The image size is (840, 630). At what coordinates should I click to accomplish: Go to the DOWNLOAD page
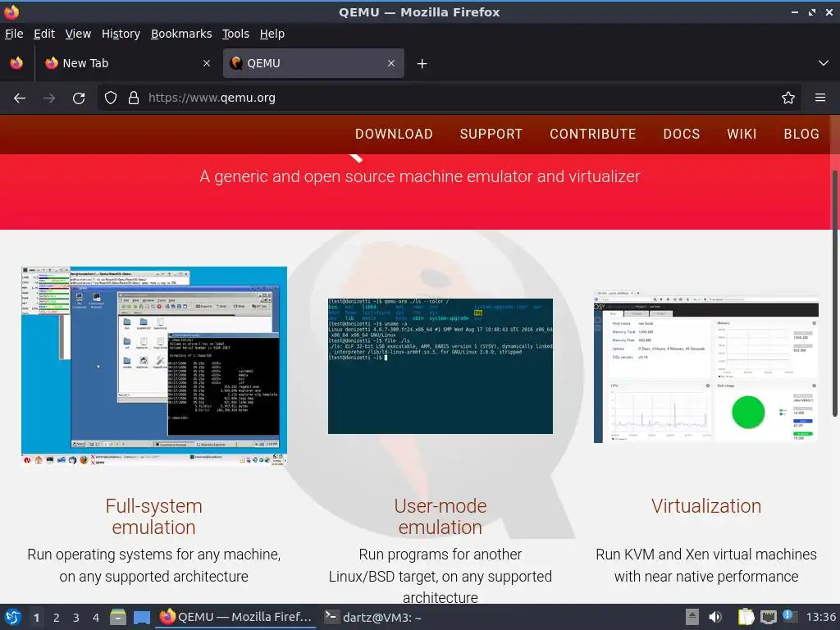394,134
